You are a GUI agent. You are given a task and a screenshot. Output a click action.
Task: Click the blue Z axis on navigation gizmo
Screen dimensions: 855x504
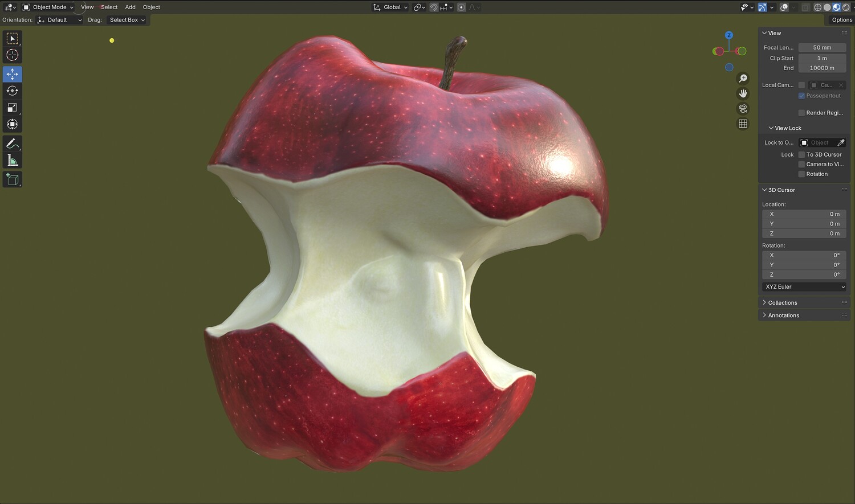728,35
